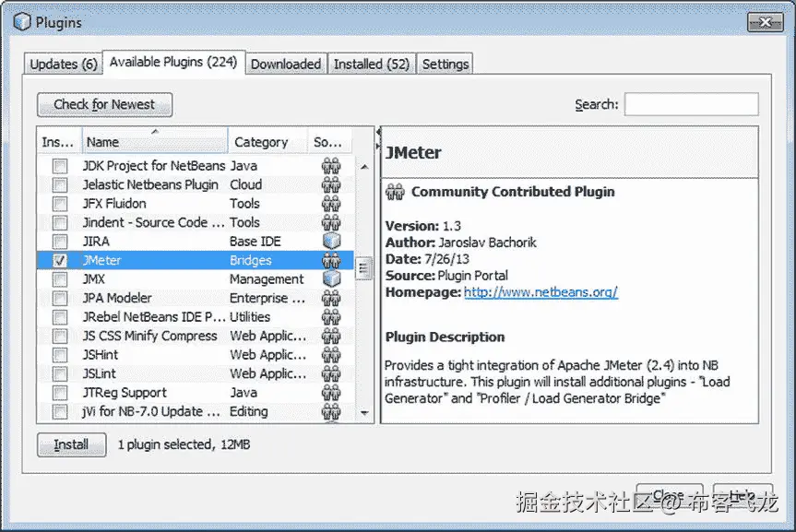Viewport: 796px width, 532px height.
Task: Click the community icon next to JDK Project
Action: (x=331, y=166)
